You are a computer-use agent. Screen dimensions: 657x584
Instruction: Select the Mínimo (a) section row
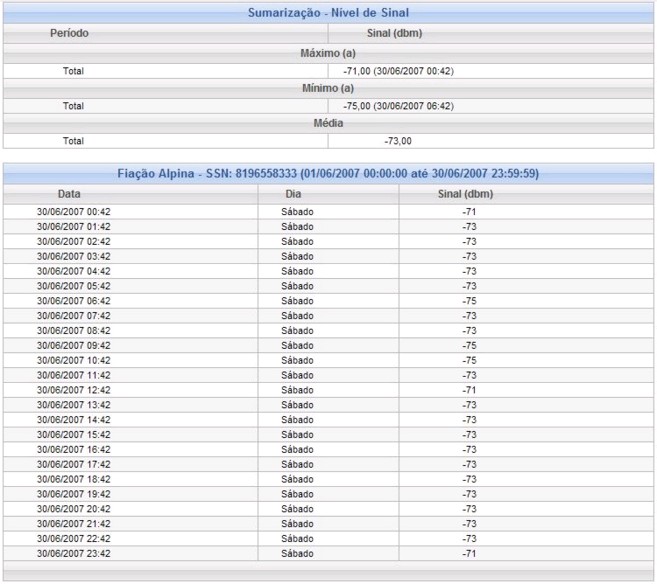tap(328, 88)
